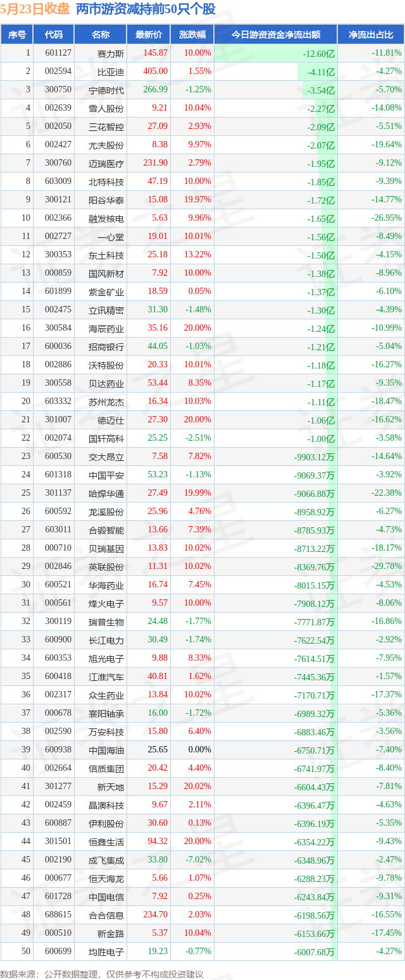The image size is (405, 980).
Task: Click the 最新价 column header
Action: click(x=149, y=35)
